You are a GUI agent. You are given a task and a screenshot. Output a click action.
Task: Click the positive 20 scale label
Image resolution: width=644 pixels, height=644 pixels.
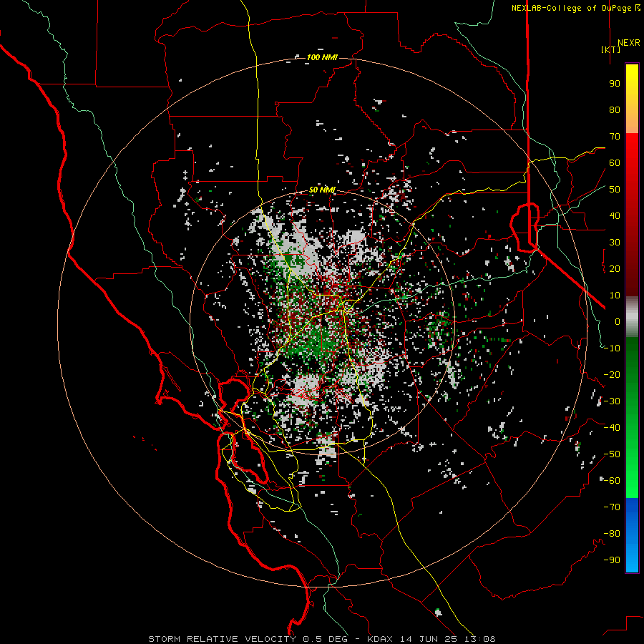click(615, 269)
